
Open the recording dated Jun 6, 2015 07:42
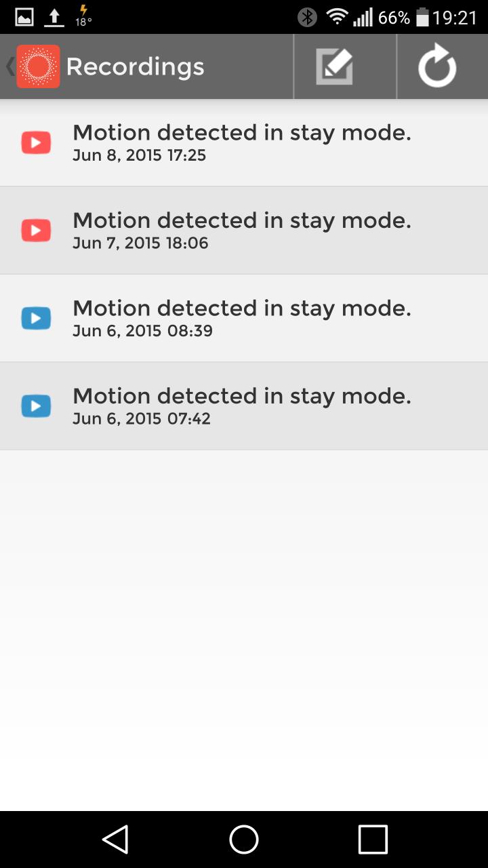(x=244, y=406)
